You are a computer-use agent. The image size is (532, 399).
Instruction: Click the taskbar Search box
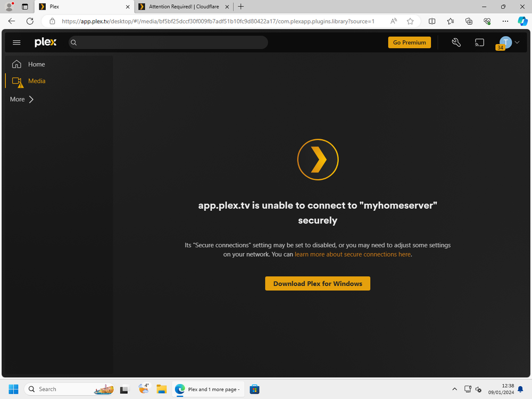[x=70, y=389]
